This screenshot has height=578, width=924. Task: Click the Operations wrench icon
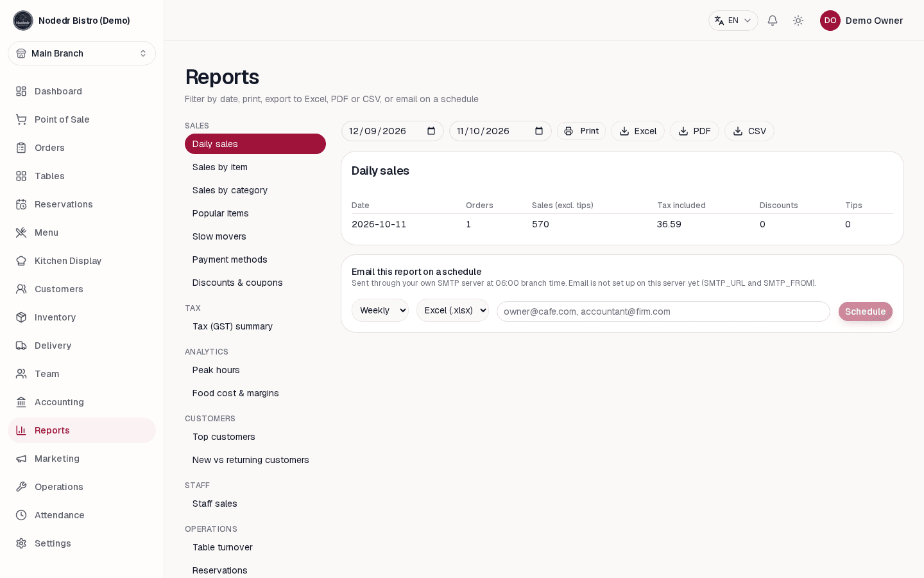point(21,487)
